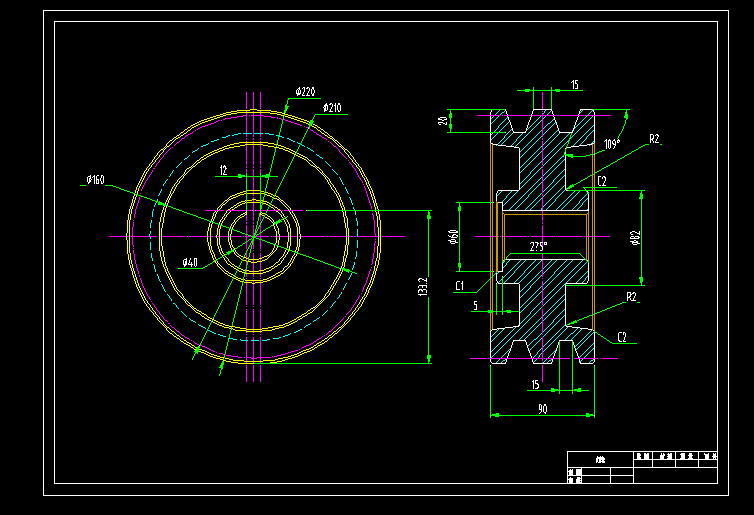Select the φ82 hub diameter dimension
The image size is (754, 515).
tap(635, 238)
